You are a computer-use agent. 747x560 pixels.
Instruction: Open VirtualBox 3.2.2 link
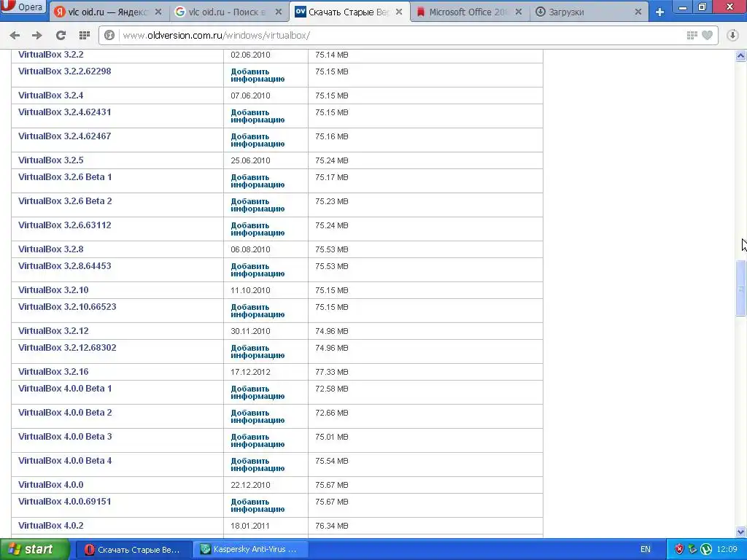(51, 55)
